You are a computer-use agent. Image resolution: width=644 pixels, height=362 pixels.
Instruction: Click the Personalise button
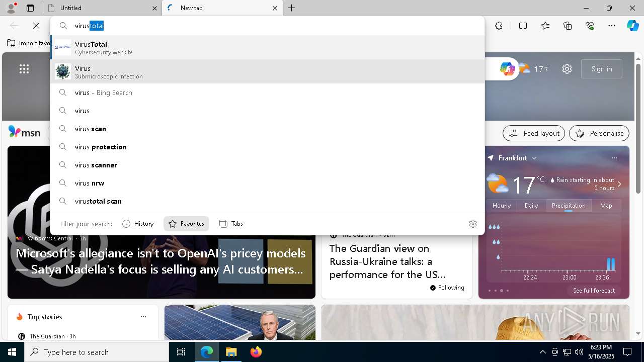tap(599, 133)
